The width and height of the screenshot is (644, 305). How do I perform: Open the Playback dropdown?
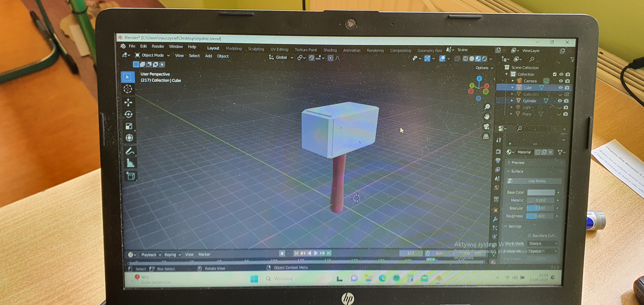pyautogui.click(x=151, y=255)
